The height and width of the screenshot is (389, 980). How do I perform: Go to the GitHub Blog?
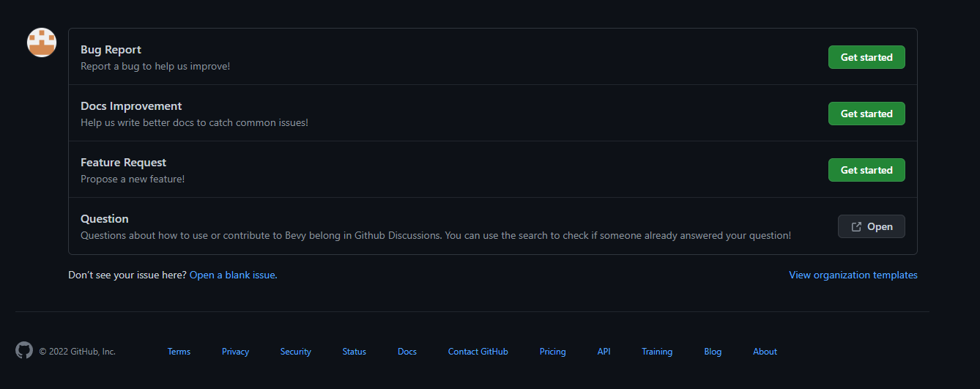click(x=713, y=352)
